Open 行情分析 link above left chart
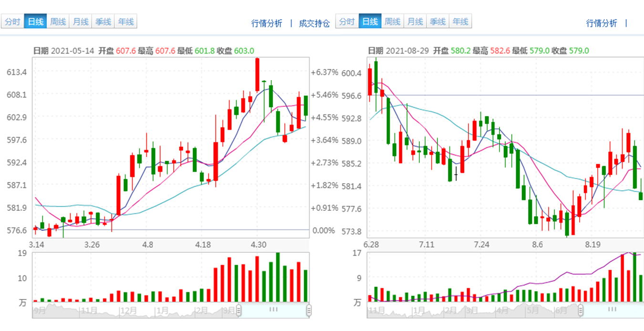Image resolution: width=644 pixels, height=331 pixels. click(267, 23)
